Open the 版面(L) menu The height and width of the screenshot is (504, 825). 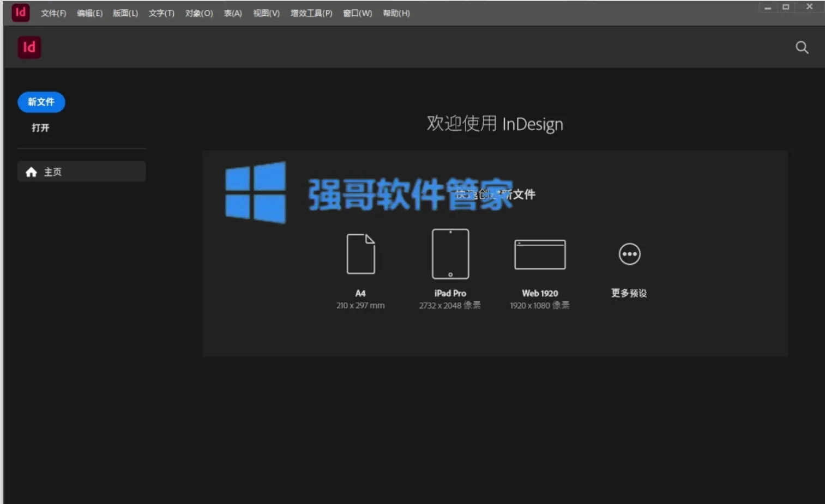click(x=125, y=13)
